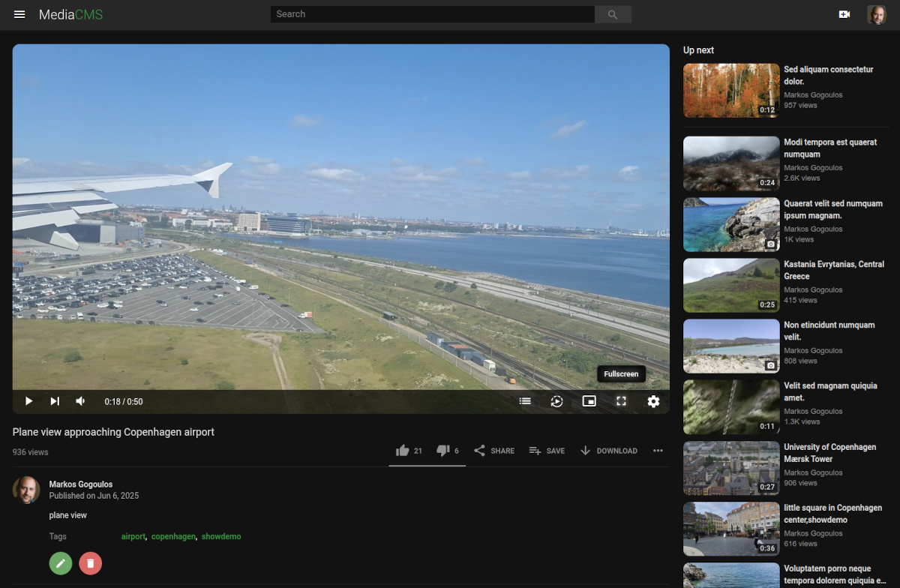Select the copenhagen tag link

point(173,537)
